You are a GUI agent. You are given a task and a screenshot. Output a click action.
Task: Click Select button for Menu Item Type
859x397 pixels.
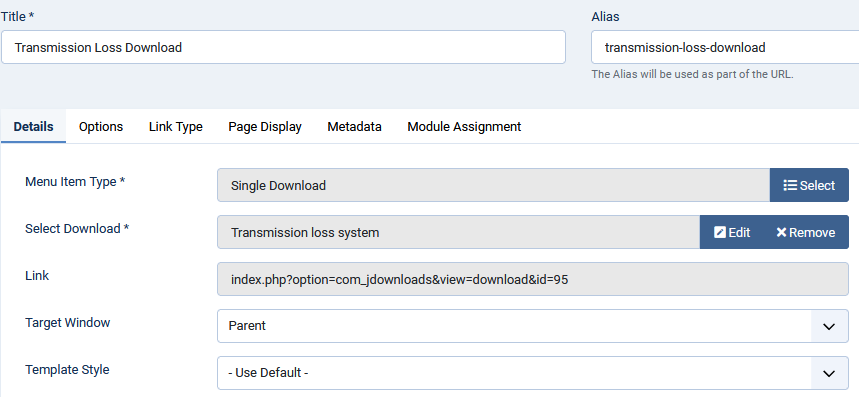coord(809,186)
